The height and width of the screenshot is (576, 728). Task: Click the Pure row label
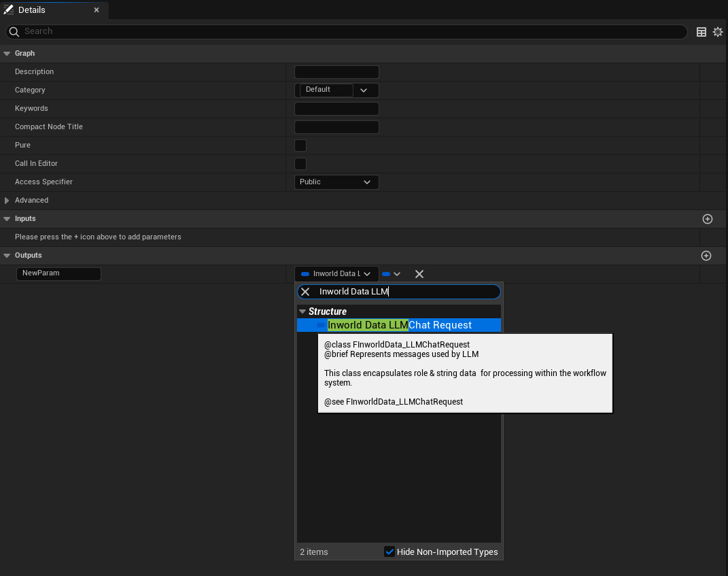pos(22,145)
